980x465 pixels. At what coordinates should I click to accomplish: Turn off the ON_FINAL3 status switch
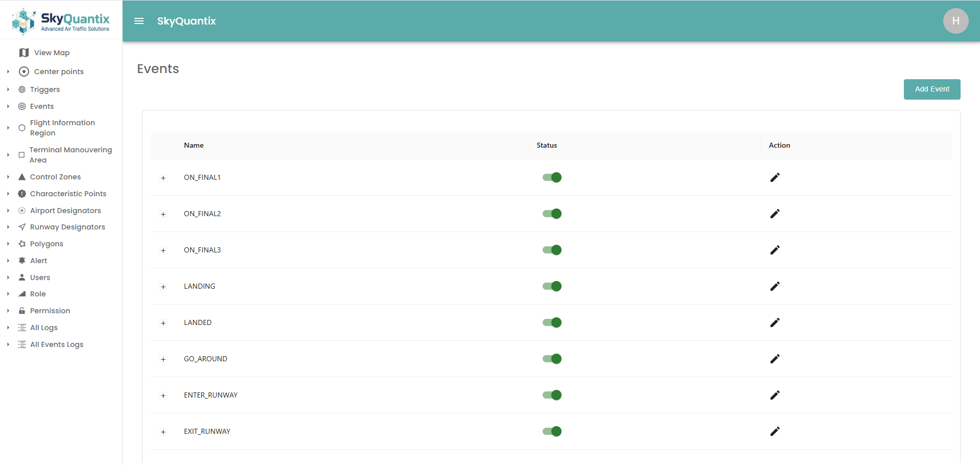552,250
